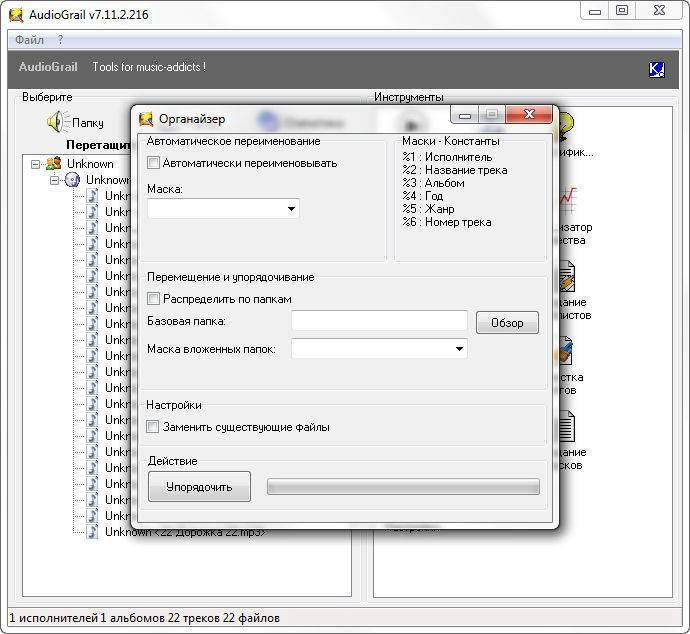The image size is (690, 634).
Task: Select the Unknown artist icon in the tree
Action: coord(54,164)
